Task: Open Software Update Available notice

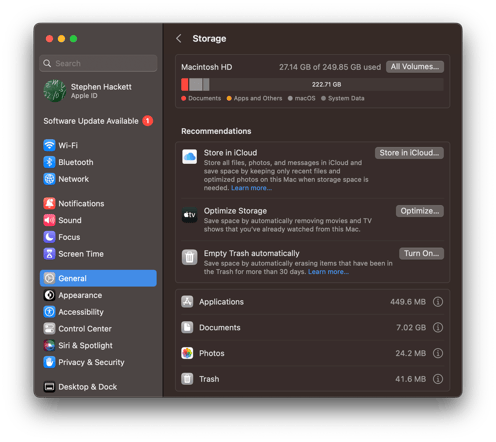Action: pos(91,121)
